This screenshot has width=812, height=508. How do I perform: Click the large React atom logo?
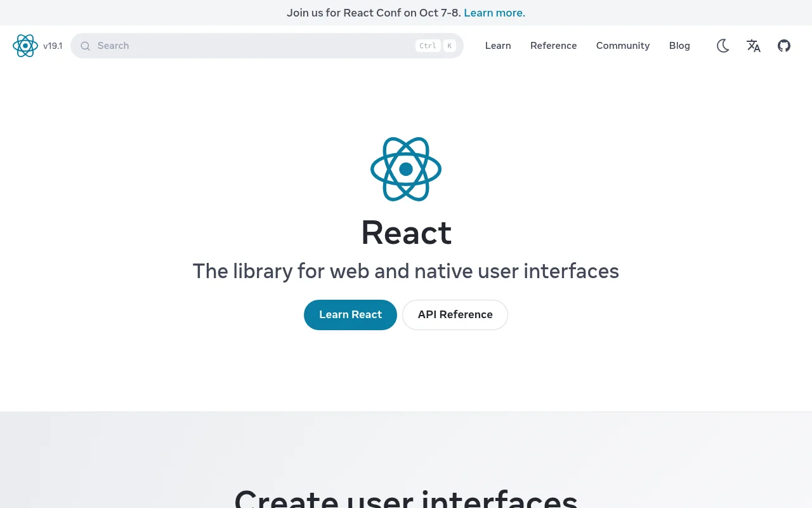tap(406, 169)
